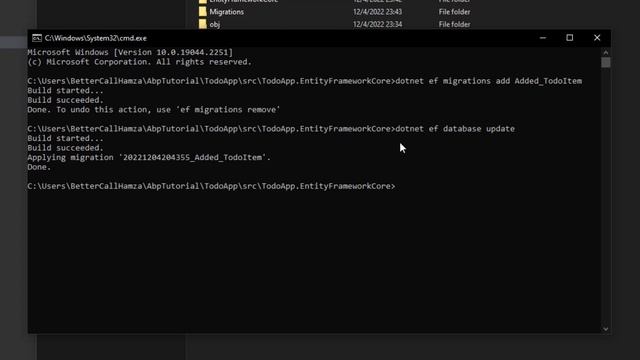Click the '(c) Microsoft Corporation' copyright line
The image size is (640, 360).
140,62
